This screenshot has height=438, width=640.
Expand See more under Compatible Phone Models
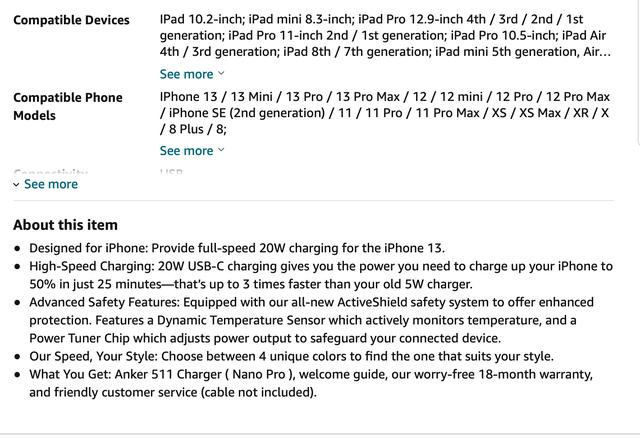point(186,151)
